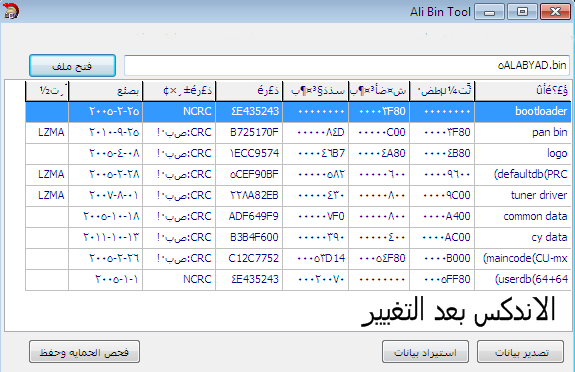Select the bootloader row name

541,111
